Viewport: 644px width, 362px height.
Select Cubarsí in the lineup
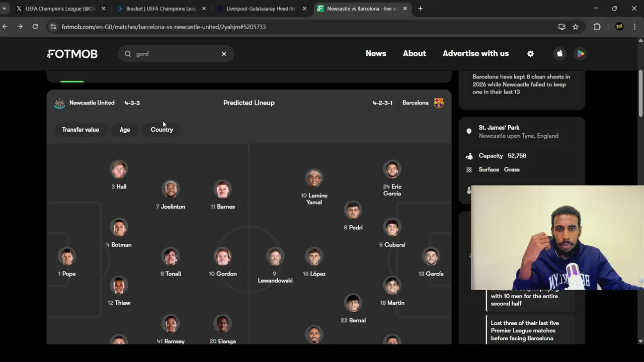click(392, 233)
